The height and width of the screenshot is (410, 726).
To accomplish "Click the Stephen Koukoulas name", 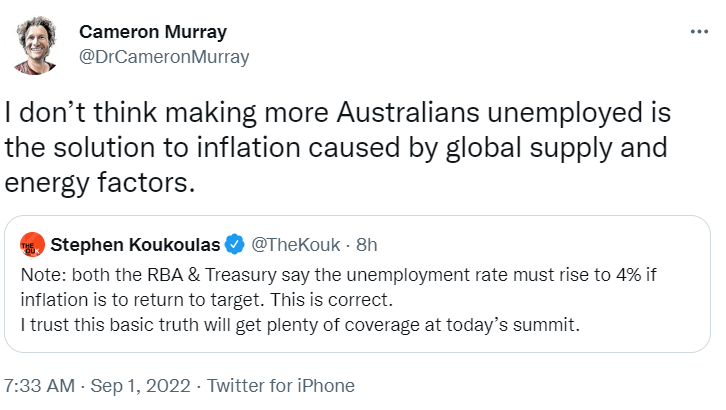I will tap(135, 243).
